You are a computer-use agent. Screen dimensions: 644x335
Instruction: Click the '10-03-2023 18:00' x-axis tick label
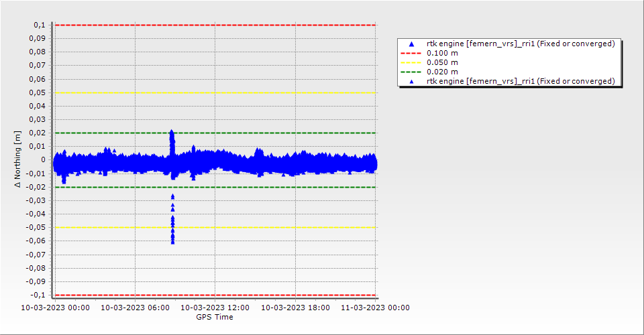(295, 308)
